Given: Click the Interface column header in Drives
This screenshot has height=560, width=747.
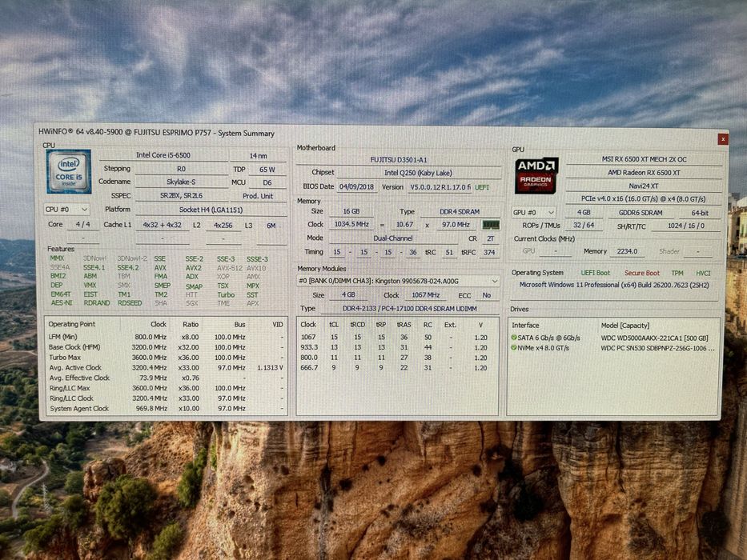Looking at the screenshot, I should (x=525, y=326).
